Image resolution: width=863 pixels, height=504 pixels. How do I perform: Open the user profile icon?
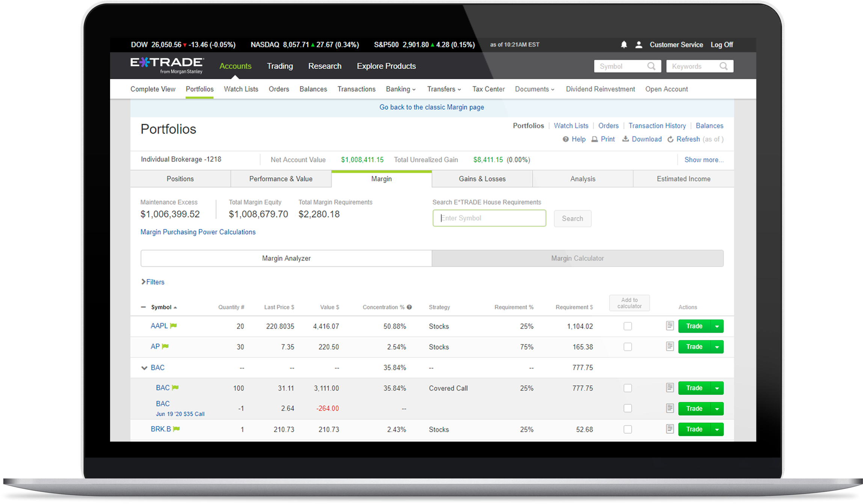[638, 45]
